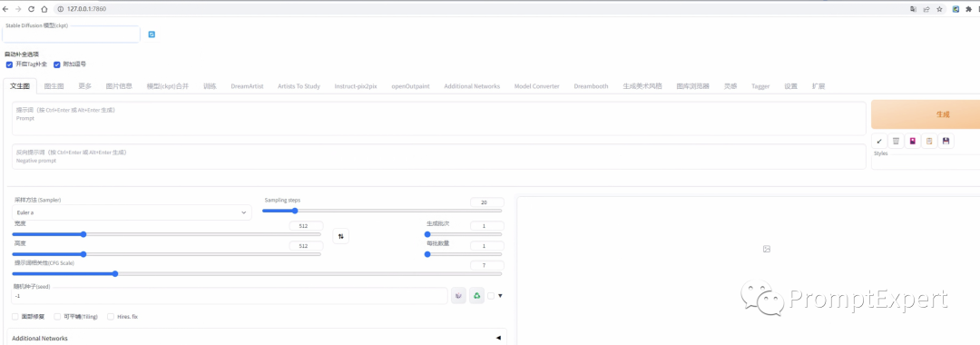This screenshot has width=980, height=345.
Task: Reload the page in the browser
Action: point(31,9)
